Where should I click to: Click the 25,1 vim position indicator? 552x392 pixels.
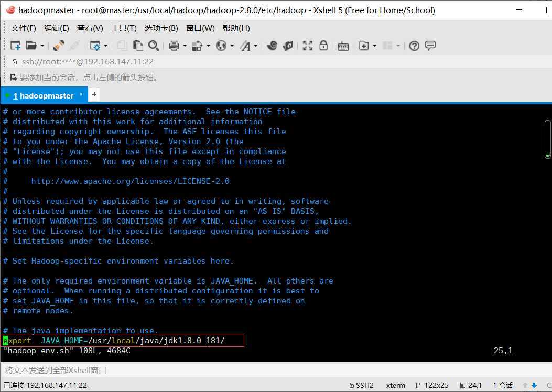pos(503,351)
